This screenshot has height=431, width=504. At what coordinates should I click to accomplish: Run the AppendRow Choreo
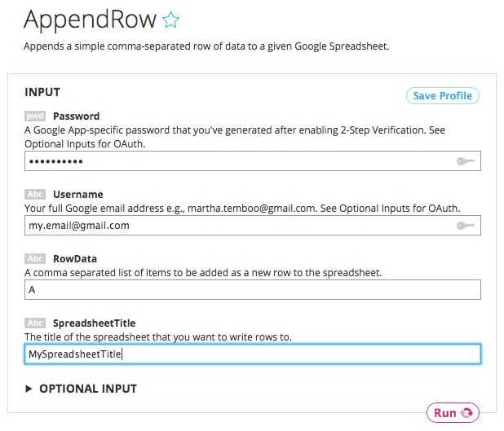[453, 413]
